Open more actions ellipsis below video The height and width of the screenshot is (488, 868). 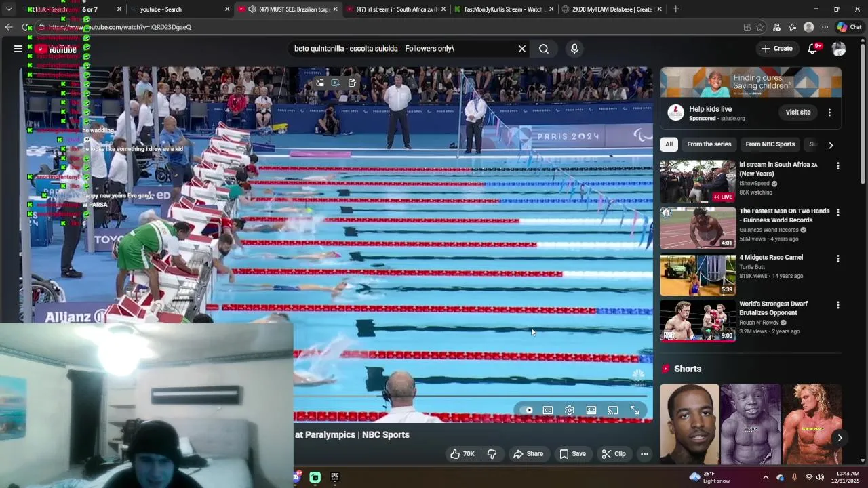click(x=645, y=454)
